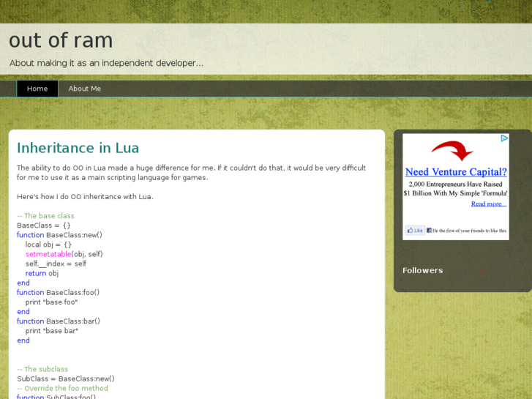Click the 'local obj = {}' line

coord(48,245)
